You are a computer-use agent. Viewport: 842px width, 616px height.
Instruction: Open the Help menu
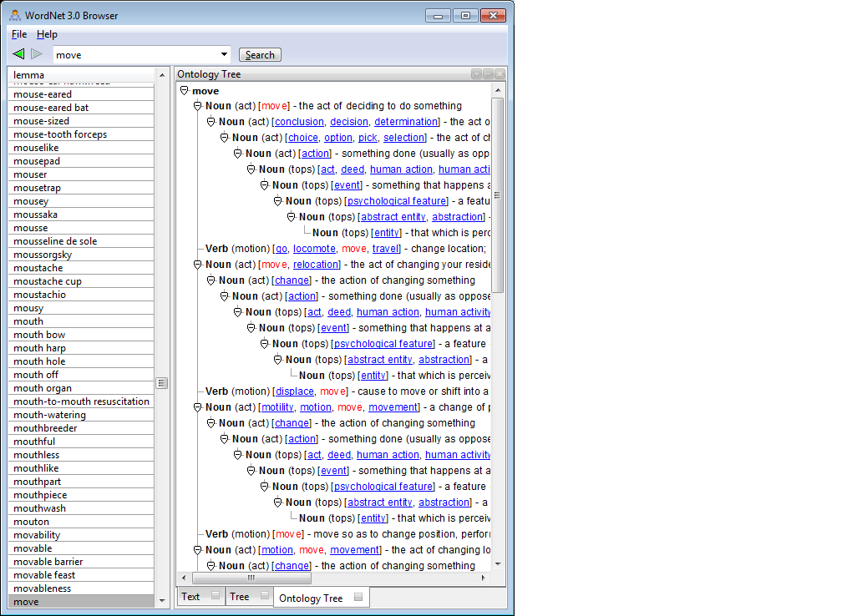click(47, 34)
